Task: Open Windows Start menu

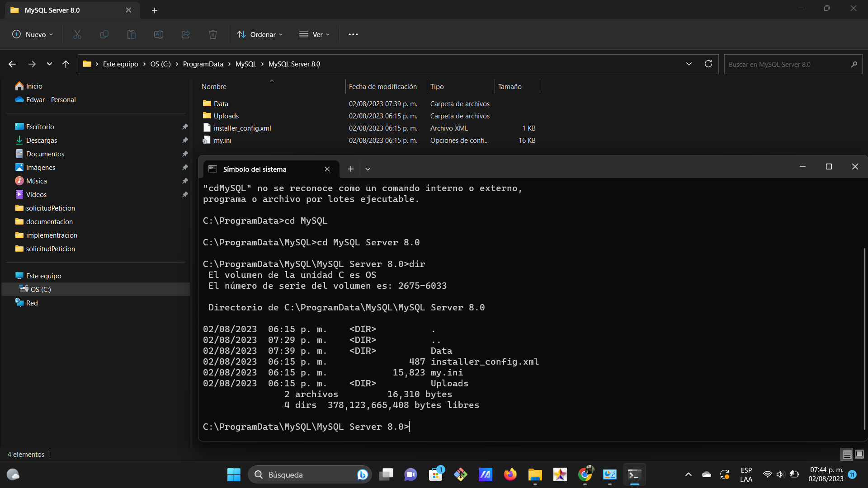Action: click(234, 474)
